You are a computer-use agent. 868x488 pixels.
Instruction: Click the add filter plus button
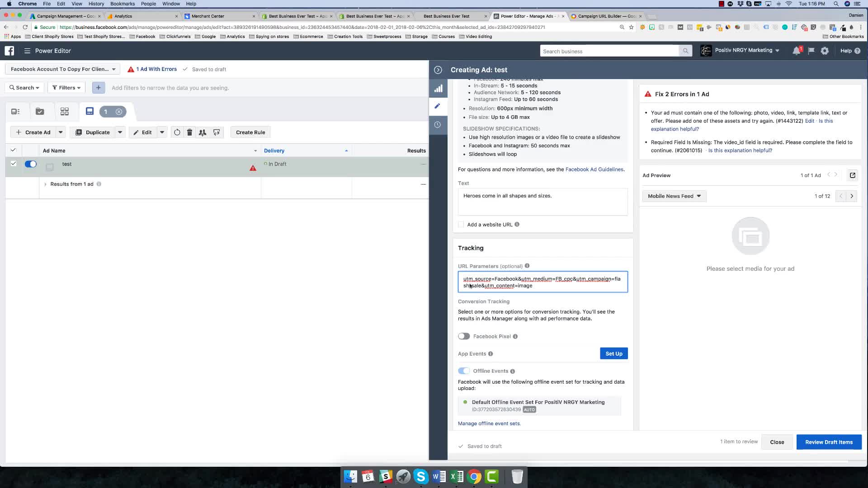pyautogui.click(x=98, y=88)
